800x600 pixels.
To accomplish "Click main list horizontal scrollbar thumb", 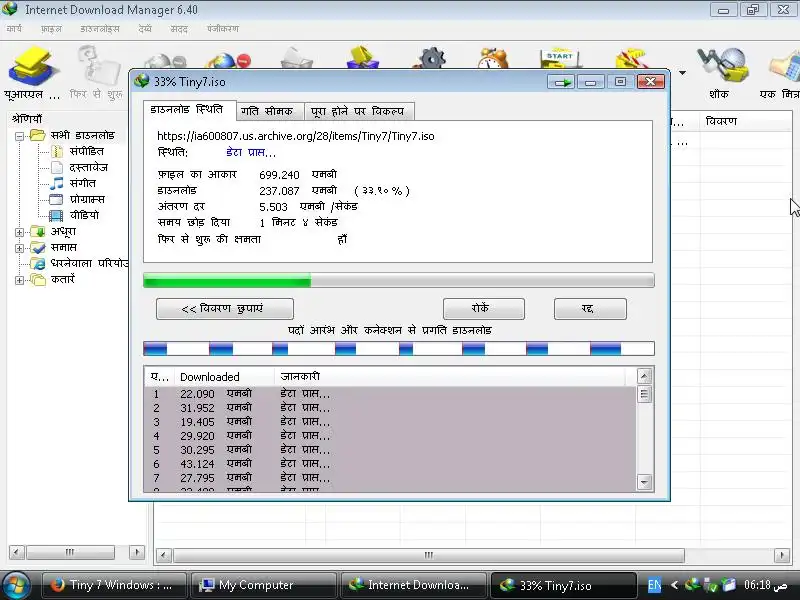I will pyautogui.click(x=429, y=555).
